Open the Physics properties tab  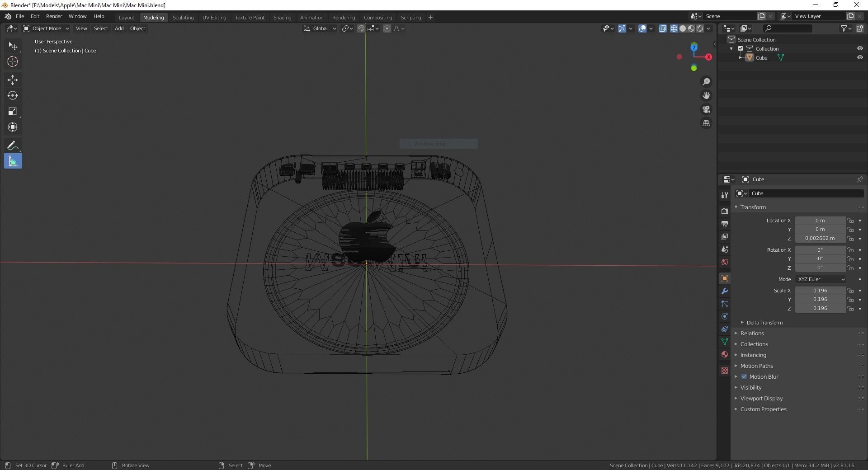(x=725, y=316)
